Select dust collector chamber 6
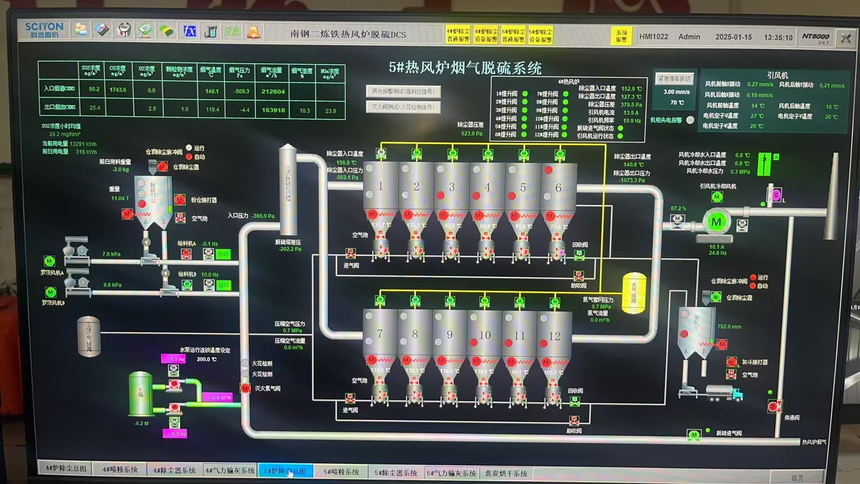This screenshot has width=860, height=484. point(558,189)
